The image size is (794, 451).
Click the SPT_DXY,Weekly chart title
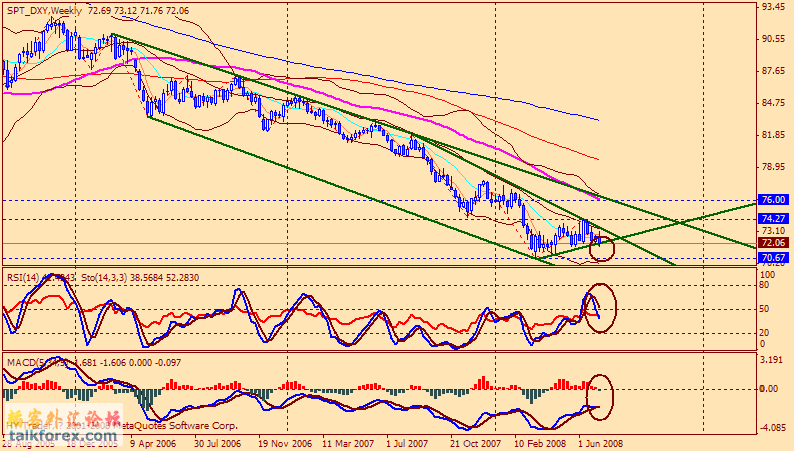(44, 11)
